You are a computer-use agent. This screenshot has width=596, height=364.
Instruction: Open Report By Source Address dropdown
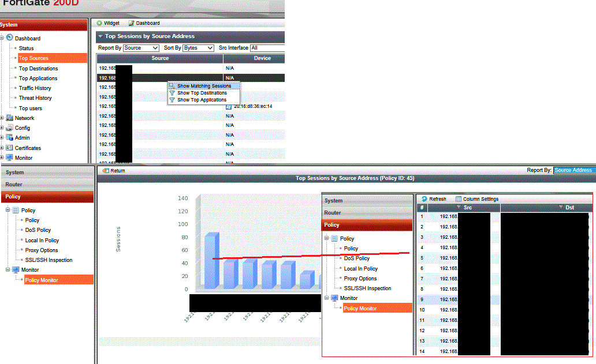[x=574, y=170]
